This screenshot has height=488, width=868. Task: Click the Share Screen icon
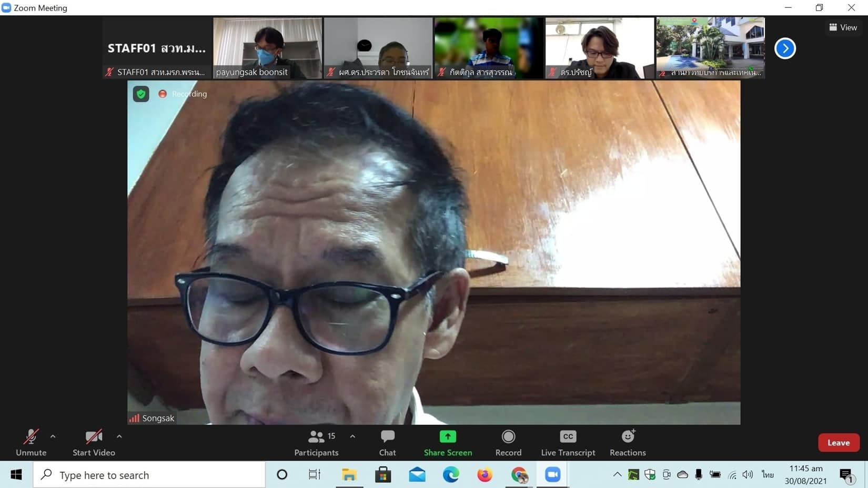[448, 437]
